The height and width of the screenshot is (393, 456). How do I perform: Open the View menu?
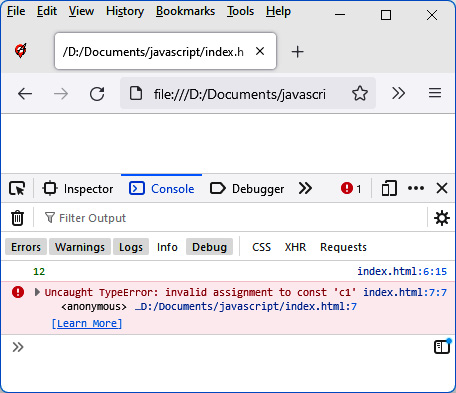tap(81, 11)
